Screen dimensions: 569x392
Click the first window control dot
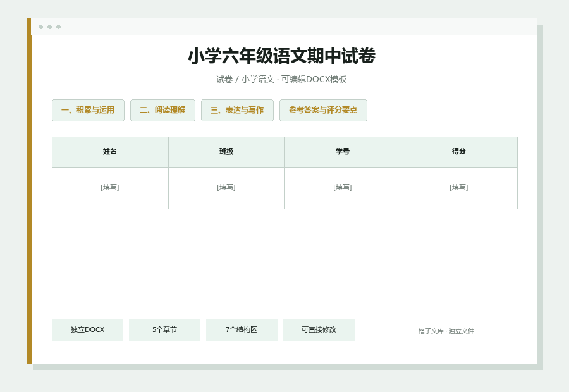coord(40,27)
